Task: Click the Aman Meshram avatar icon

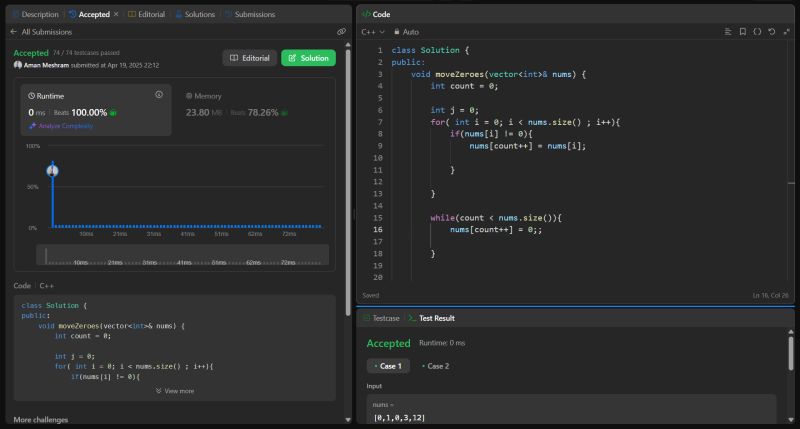Action: (18, 65)
